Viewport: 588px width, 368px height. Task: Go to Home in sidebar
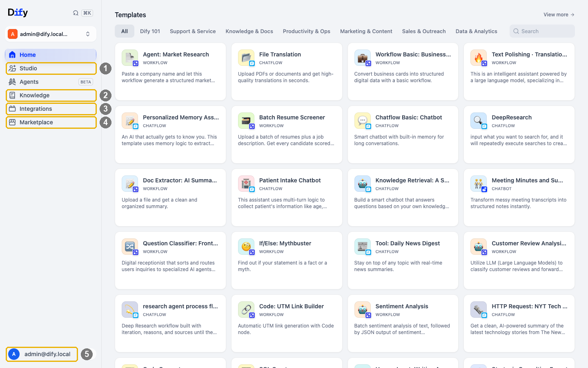[51, 55]
